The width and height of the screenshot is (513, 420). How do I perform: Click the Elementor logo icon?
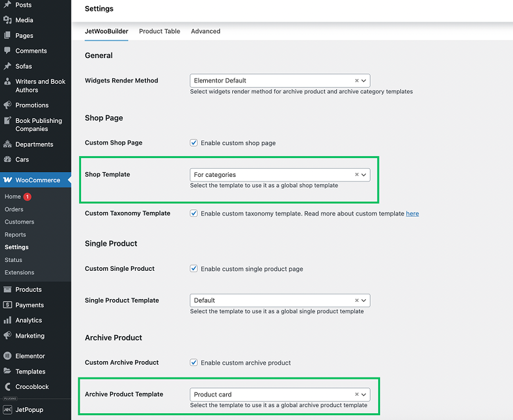coord(7,356)
